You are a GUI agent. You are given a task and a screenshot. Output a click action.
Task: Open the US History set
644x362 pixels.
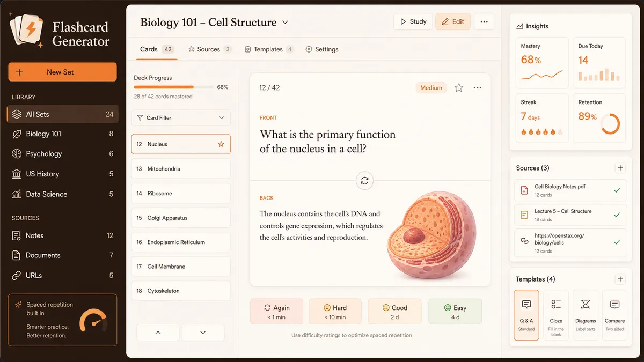tap(62, 174)
